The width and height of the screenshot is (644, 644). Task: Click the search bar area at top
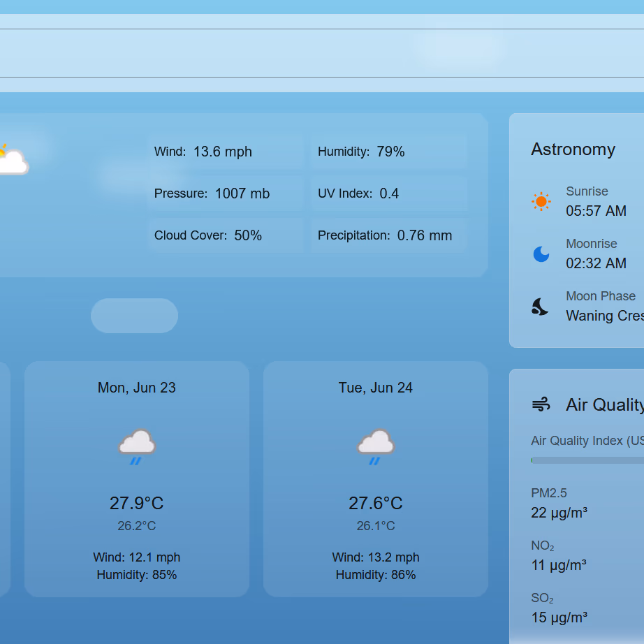[322, 53]
